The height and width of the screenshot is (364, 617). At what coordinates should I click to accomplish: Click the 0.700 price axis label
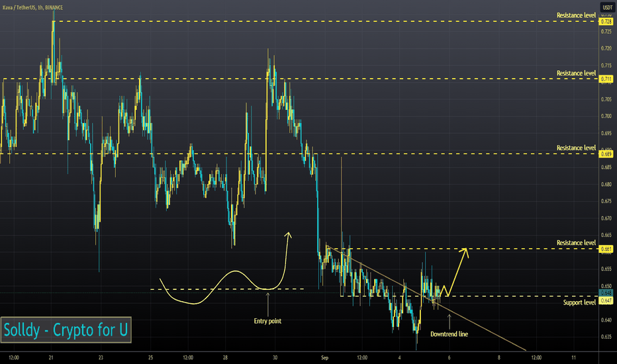606,116
